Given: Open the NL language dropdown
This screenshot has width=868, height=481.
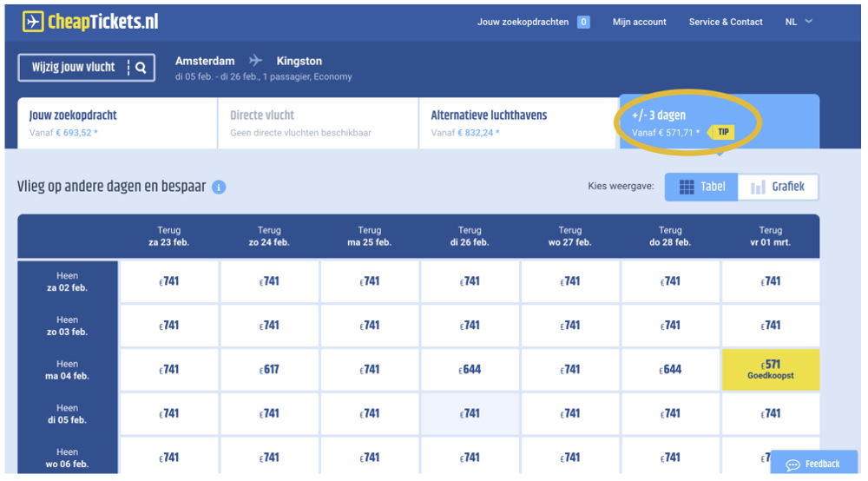Looking at the screenshot, I should coord(799,23).
